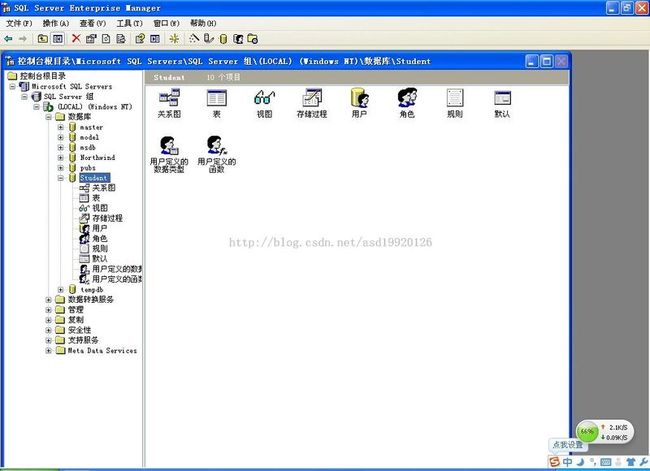Viewport: 650px width, 471px height.
Task: Select the 管理 folder in the tree
Action: [x=76, y=310]
